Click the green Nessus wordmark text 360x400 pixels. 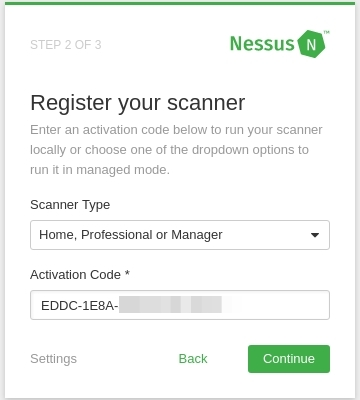262,44
